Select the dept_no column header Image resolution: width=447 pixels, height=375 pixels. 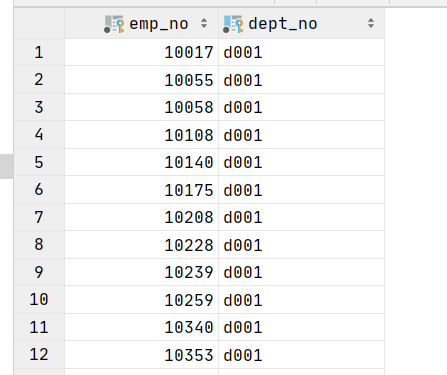coord(302,23)
